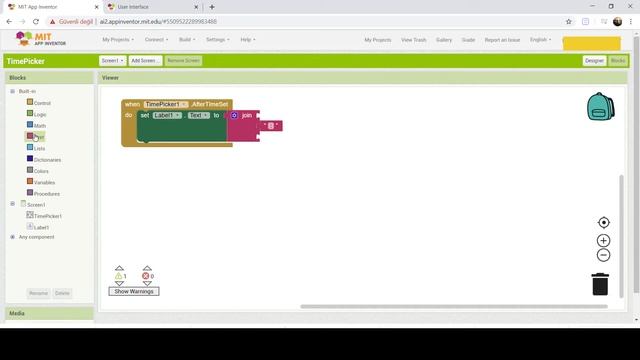The width and height of the screenshot is (640, 360).
Task: Center the workspace with the target icon
Action: tap(603, 222)
